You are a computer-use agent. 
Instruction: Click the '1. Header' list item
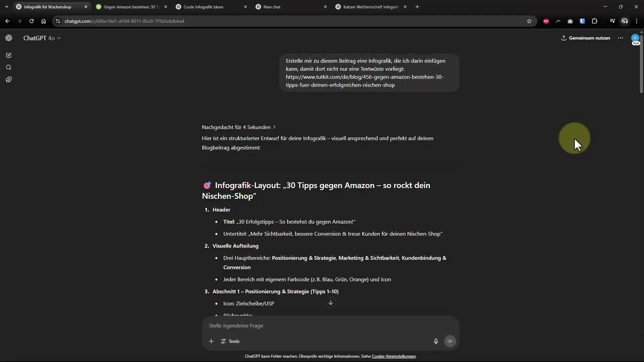(217, 209)
